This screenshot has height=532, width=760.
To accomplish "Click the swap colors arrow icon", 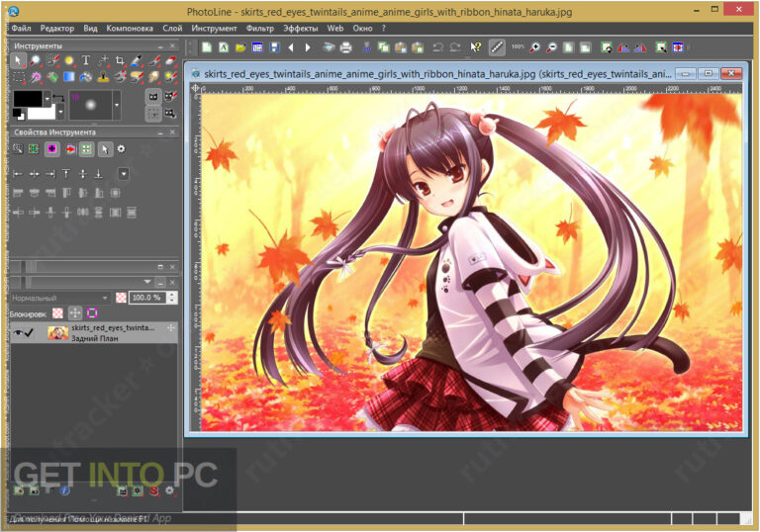I will pos(58,98).
